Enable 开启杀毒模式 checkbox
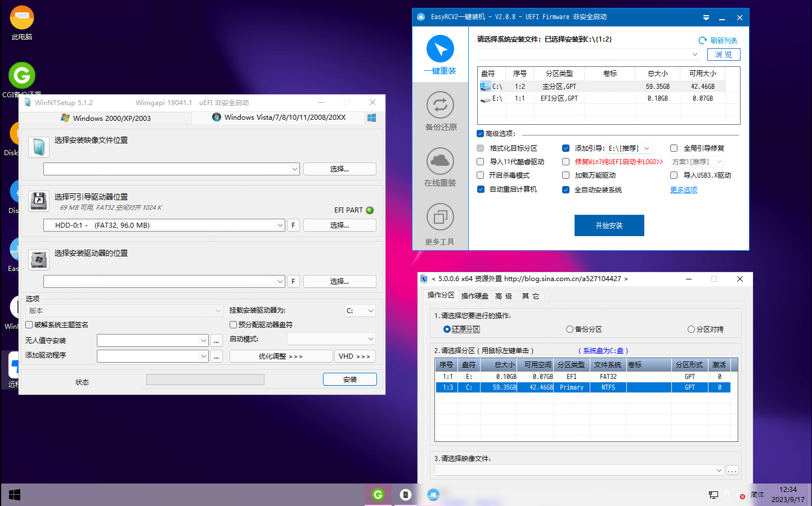812x506 pixels. pos(480,175)
